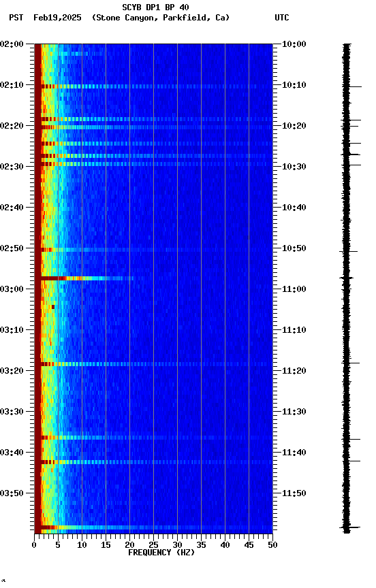Click the 25 Hz frequency tick label
376x588 pixels.
[153, 545]
